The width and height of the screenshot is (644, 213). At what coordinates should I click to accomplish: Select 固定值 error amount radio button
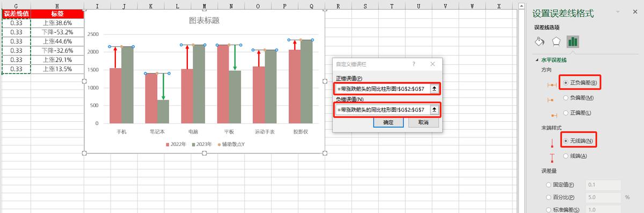click(x=548, y=185)
